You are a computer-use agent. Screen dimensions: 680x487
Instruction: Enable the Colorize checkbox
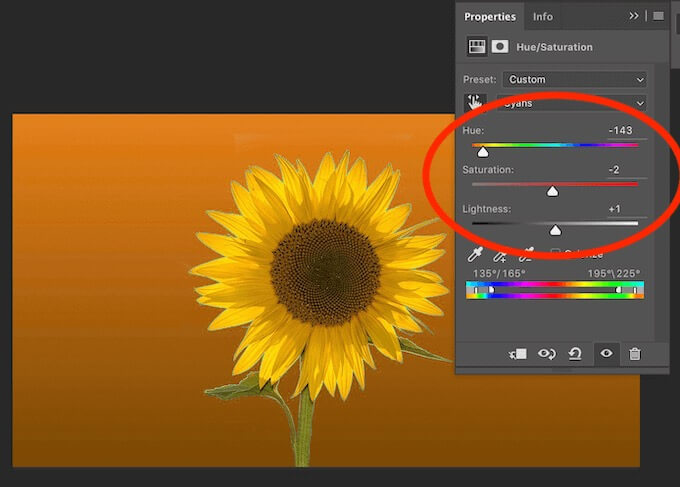(x=556, y=254)
